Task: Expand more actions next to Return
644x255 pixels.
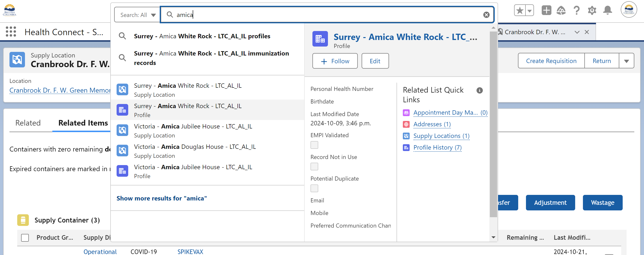Action: pyautogui.click(x=626, y=61)
